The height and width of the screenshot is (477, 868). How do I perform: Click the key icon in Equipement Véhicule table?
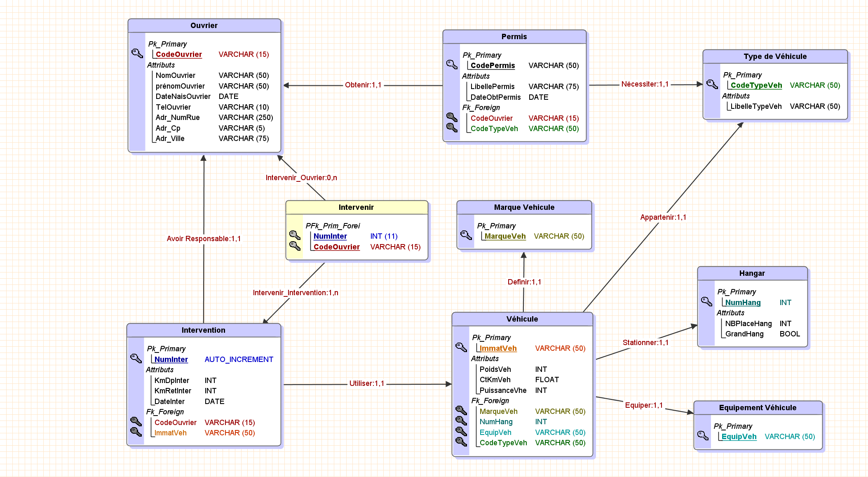[703, 435]
